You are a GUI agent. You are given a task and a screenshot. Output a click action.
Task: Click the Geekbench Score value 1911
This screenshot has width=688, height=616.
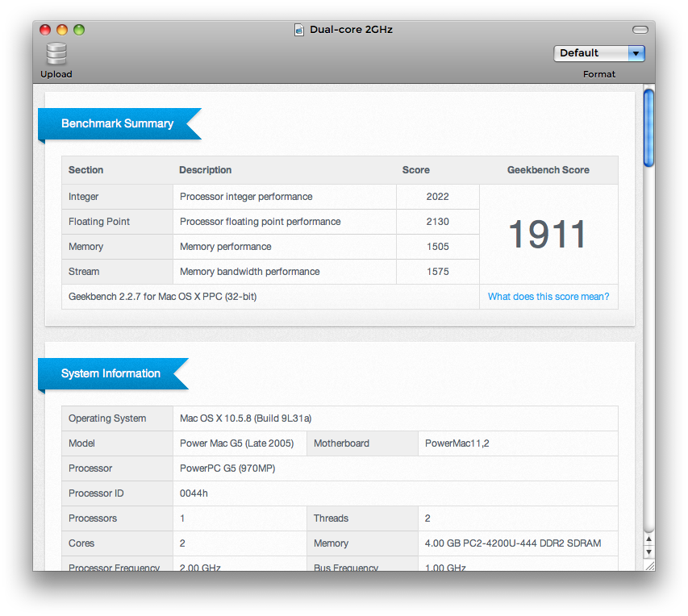click(547, 234)
